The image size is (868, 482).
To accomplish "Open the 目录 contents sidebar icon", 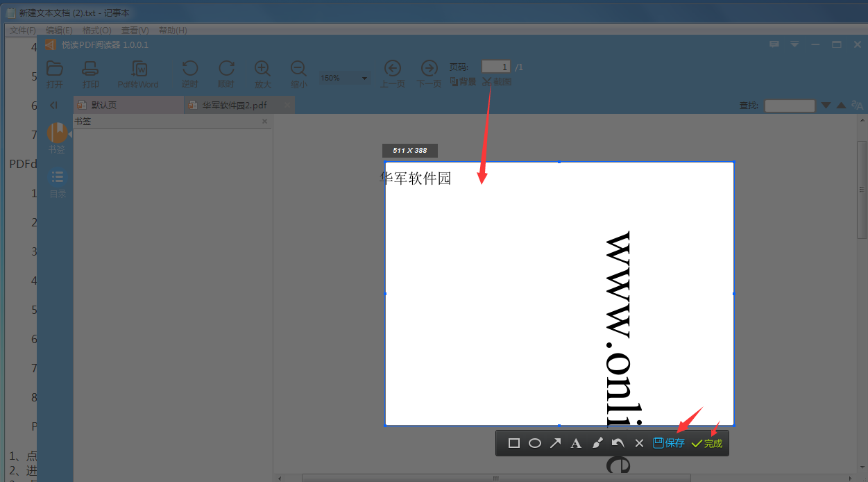I will [57, 183].
